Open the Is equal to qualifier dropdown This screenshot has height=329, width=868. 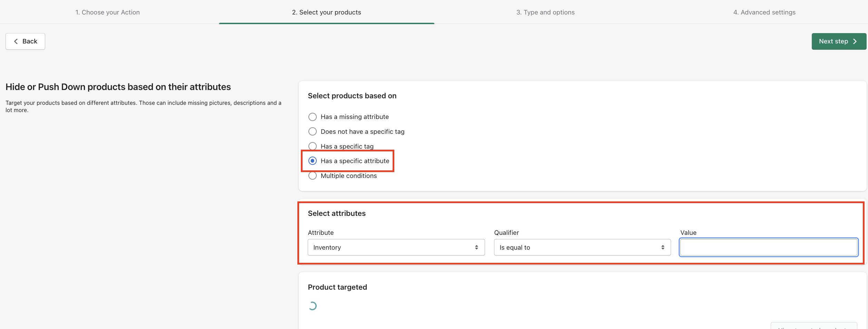pyautogui.click(x=582, y=247)
